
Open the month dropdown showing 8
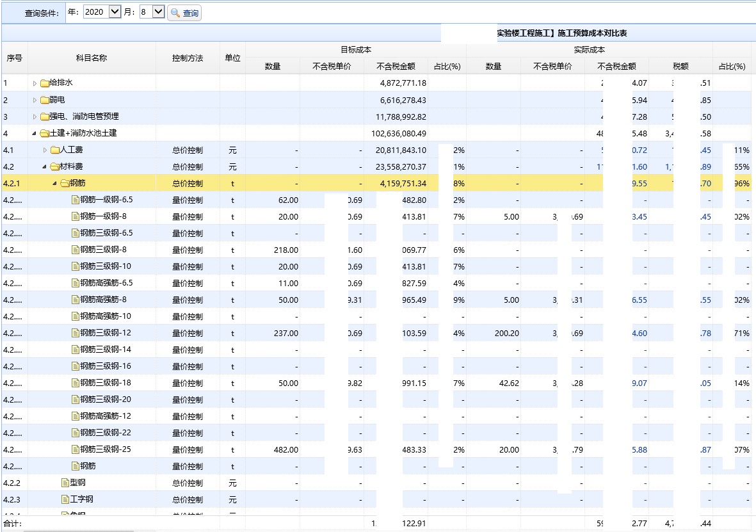click(158, 12)
